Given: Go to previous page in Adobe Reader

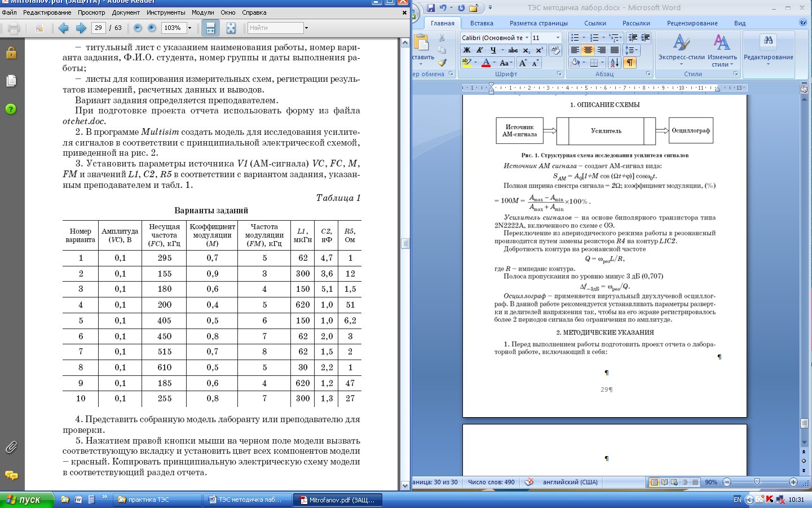Looking at the screenshot, I should [x=63, y=28].
